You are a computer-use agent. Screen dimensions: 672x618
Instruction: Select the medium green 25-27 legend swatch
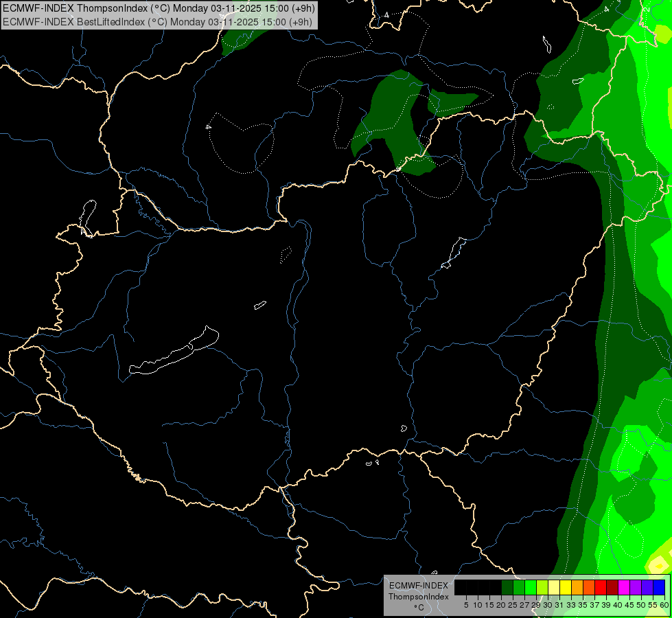(519, 587)
